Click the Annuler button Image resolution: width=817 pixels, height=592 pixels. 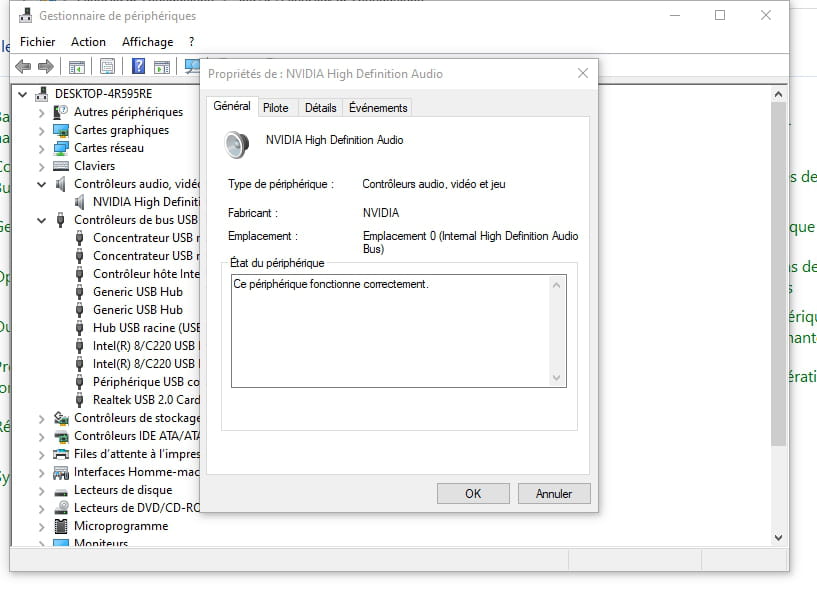[x=554, y=494]
